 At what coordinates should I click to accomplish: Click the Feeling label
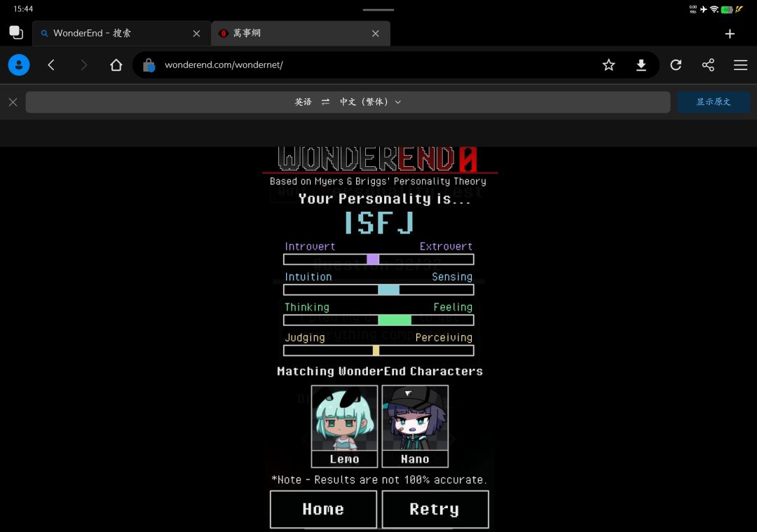coord(453,307)
